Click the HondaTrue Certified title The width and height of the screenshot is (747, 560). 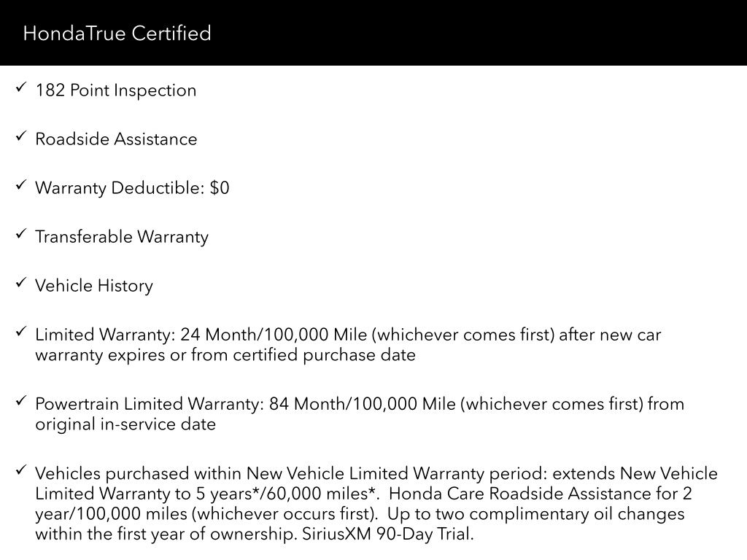pyautogui.click(x=117, y=34)
